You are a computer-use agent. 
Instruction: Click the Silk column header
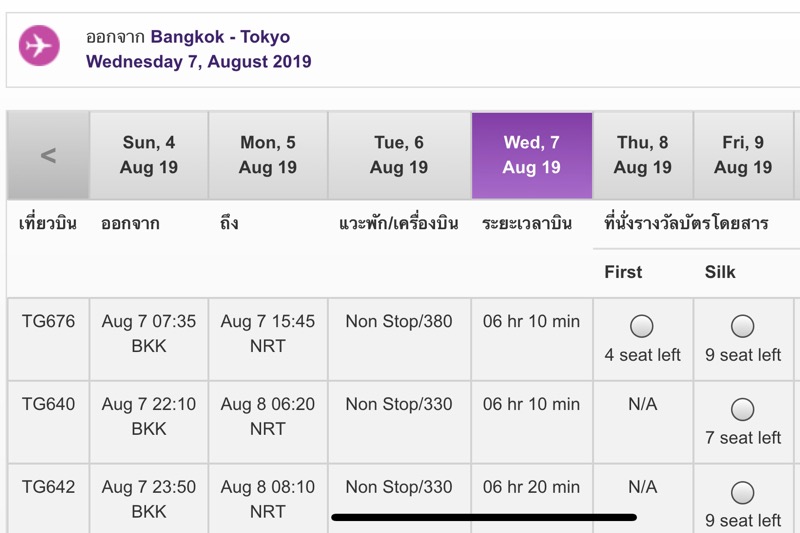(720, 272)
